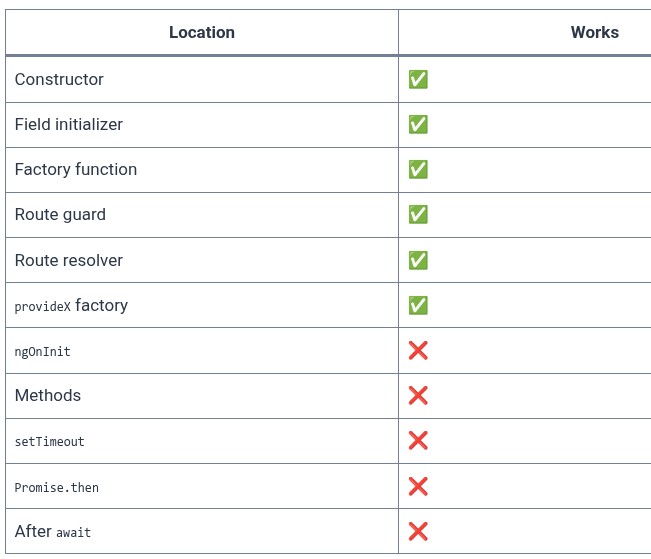Click the Route guard green checkmark
The image size is (651, 559).
418,214
